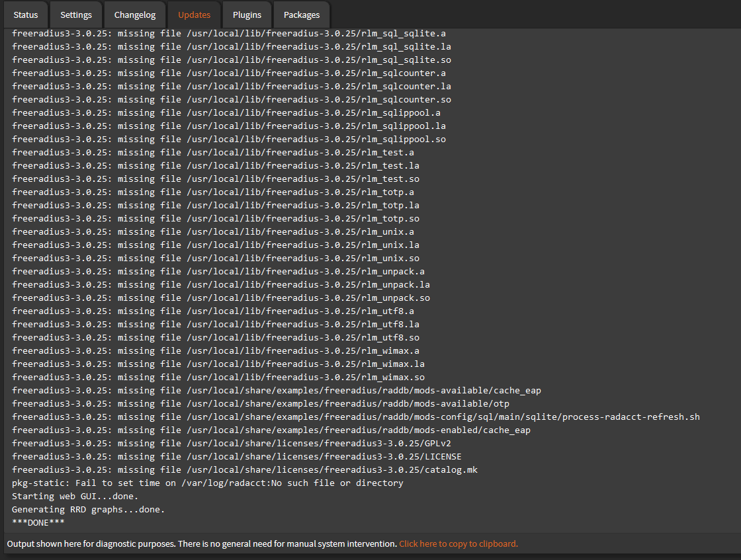View the Changelog tab

click(134, 14)
